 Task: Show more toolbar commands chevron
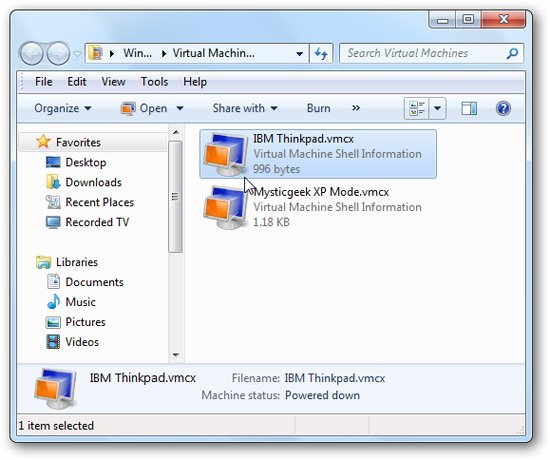tap(356, 108)
